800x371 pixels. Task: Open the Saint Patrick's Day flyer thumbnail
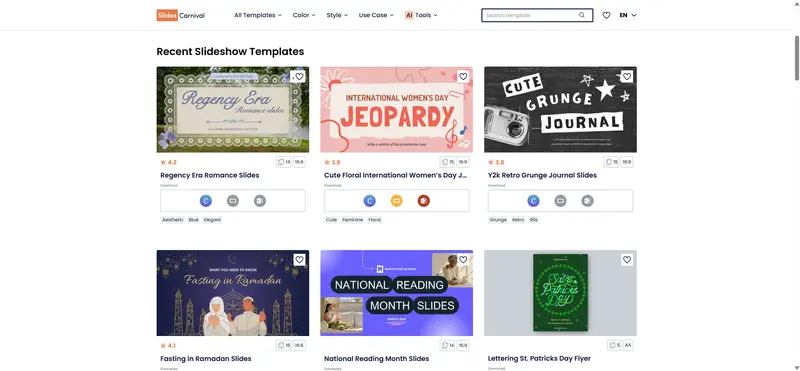pyautogui.click(x=560, y=293)
